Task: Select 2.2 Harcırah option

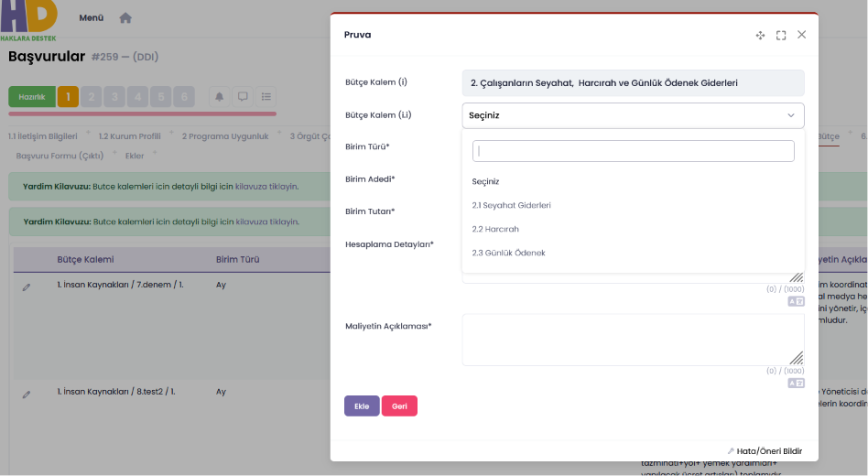Action: pyautogui.click(x=495, y=229)
